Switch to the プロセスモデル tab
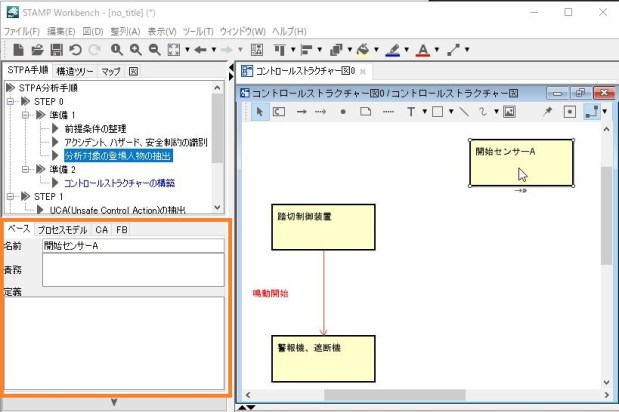 point(63,229)
